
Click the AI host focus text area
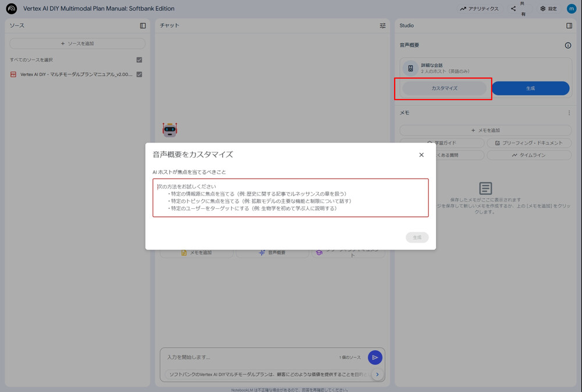tap(290, 198)
